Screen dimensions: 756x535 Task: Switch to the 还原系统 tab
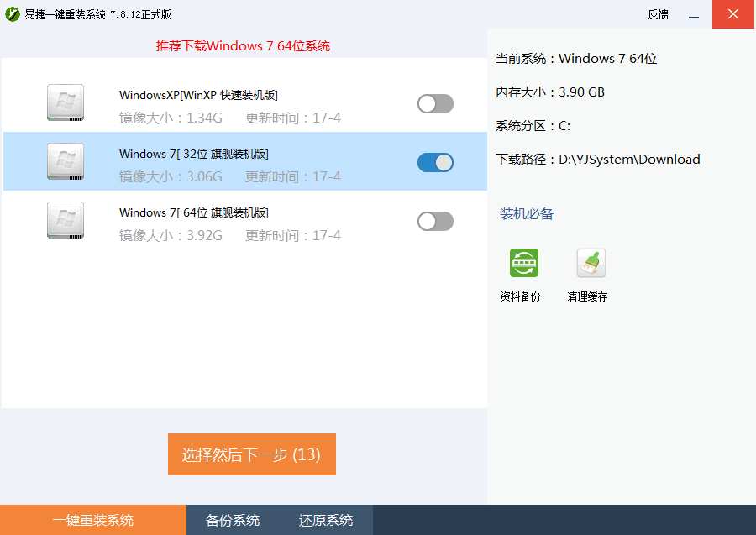coord(325,520)
